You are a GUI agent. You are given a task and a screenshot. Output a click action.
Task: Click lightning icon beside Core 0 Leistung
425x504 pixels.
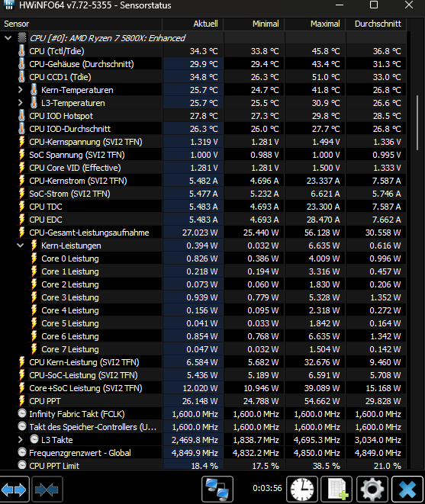coord(34,258)
